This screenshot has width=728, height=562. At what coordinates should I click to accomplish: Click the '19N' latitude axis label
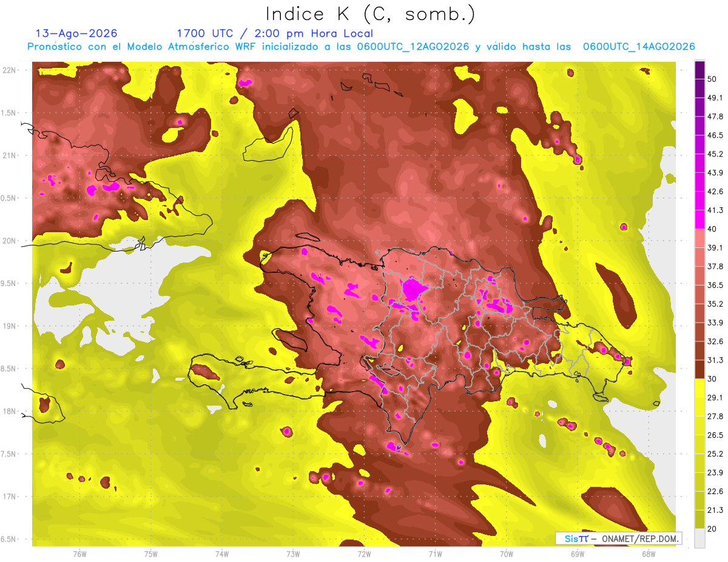click(x=10, y=326)
